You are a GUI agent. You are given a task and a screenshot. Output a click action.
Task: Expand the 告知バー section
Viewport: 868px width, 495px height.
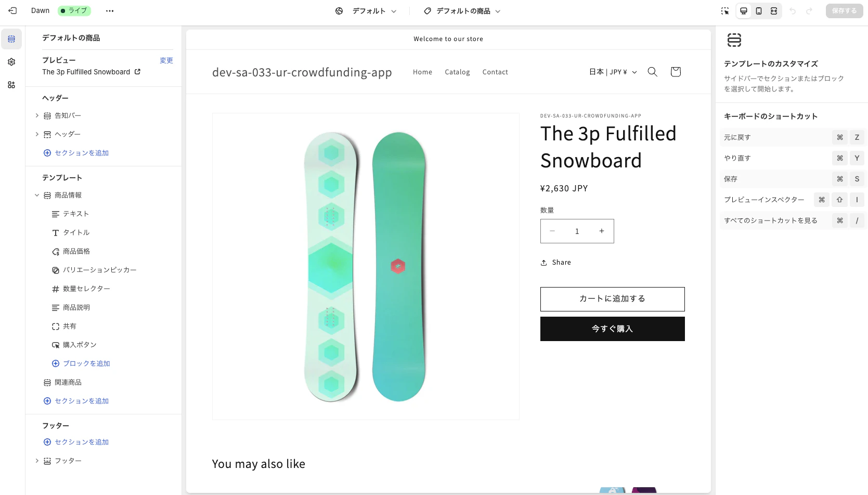pos(37,115)
